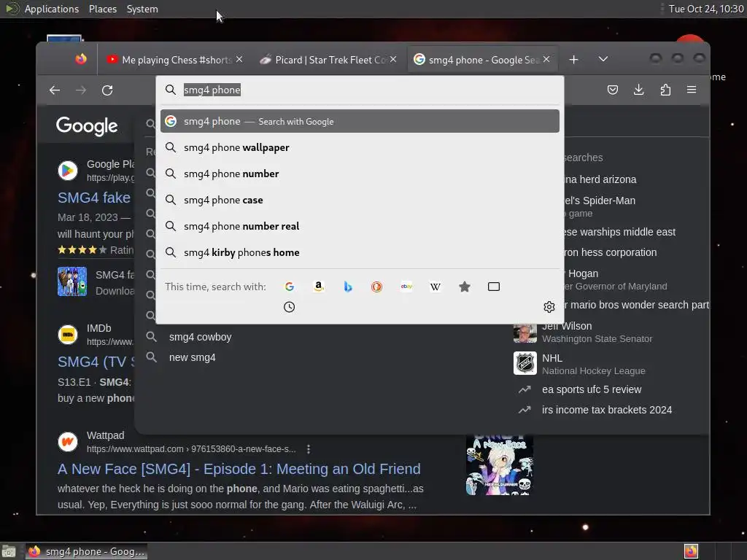Select trending ea sports ufc 5 review
This screenshot has height=560, width=747.
[592, 389]
